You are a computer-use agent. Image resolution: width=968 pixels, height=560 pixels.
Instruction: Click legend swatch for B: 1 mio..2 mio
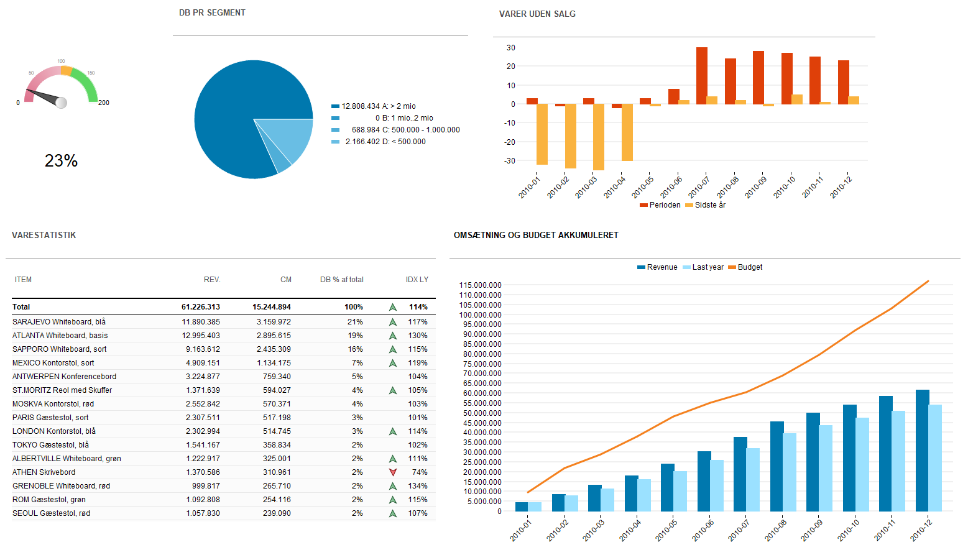[335, 118]
